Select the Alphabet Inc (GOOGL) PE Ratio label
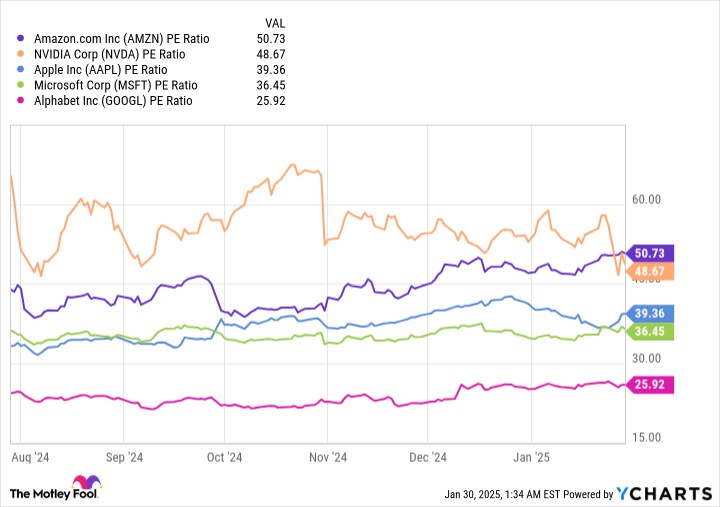 tap(113, 101)
